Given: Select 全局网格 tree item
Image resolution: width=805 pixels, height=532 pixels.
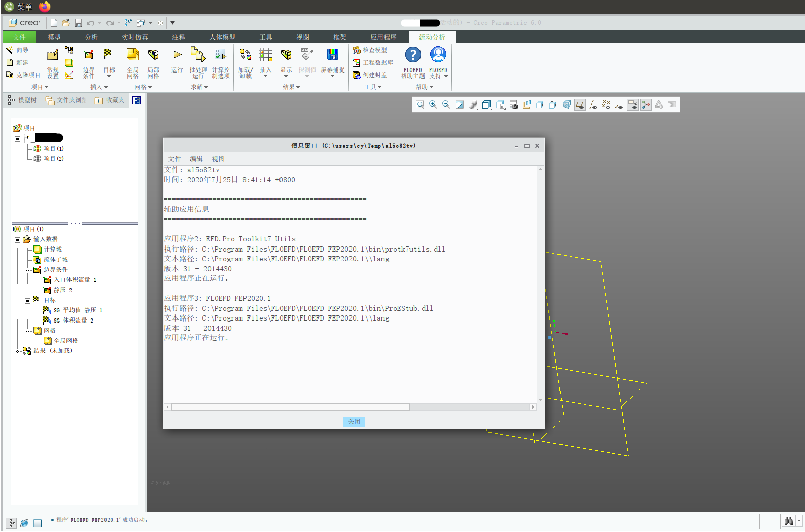Looking at the screenshot, I should pyautogui.click(x=61, y=341).
